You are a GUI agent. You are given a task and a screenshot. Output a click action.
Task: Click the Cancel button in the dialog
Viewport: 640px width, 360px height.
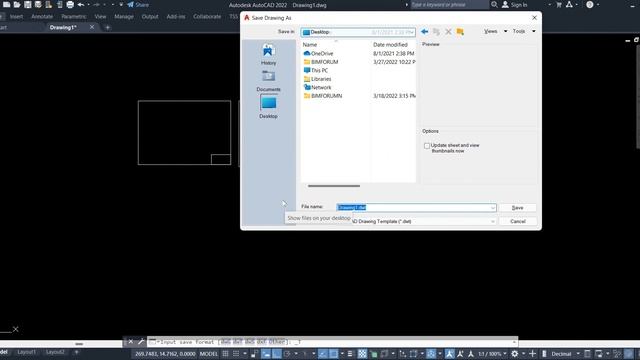518,221
